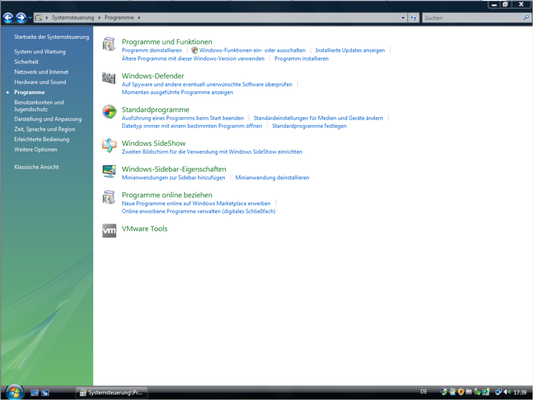Click Minianwendungen zur Sidebar hinzufügen link
This screenshot has height=400, width=533.
(x=173, y=177)
